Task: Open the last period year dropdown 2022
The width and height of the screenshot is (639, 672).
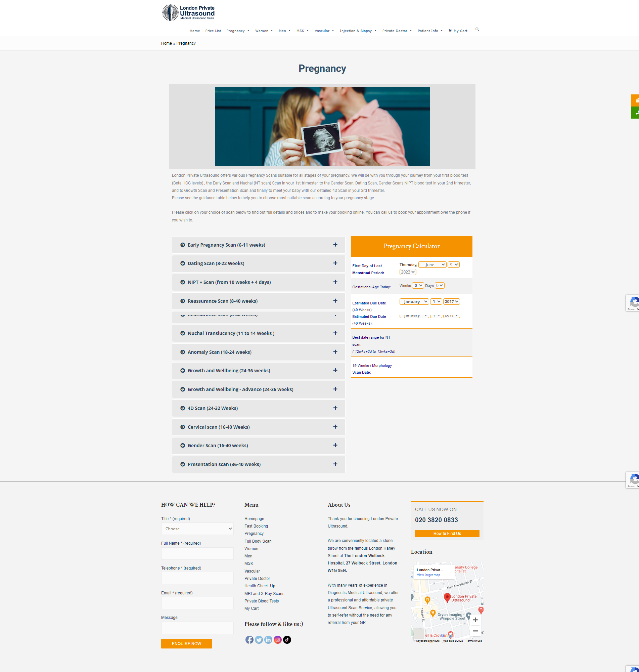Action: [408, 272]
